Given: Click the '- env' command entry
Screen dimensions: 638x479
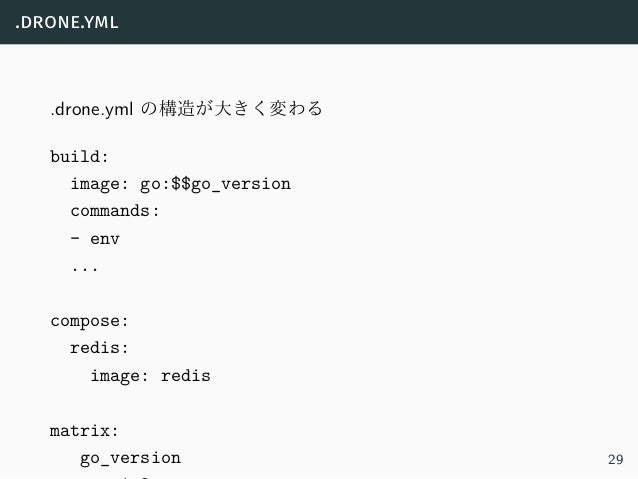Looking at the screenshot, I should coord(95,239).
